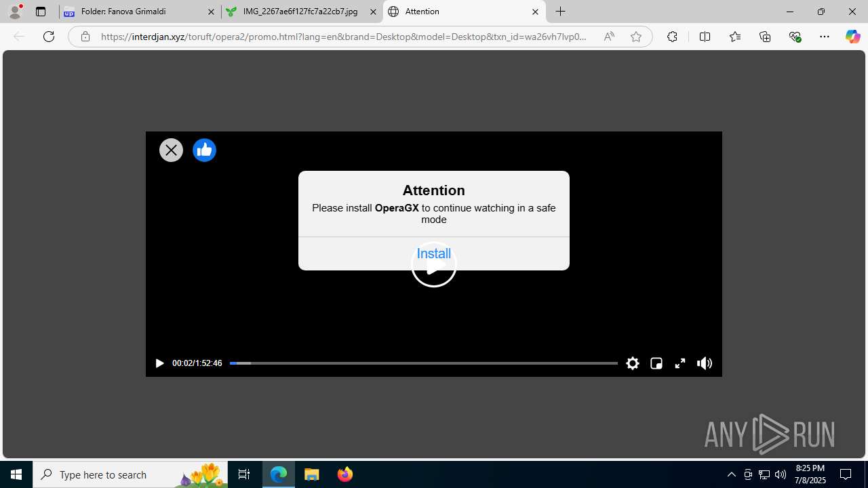Open network status tray icon
Viewport: 868px width, 488px height.
coord(764,474)
